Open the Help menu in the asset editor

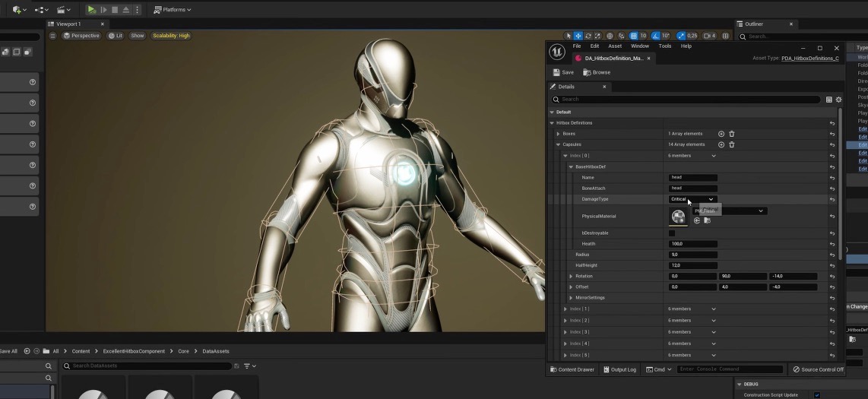[686, 46]
